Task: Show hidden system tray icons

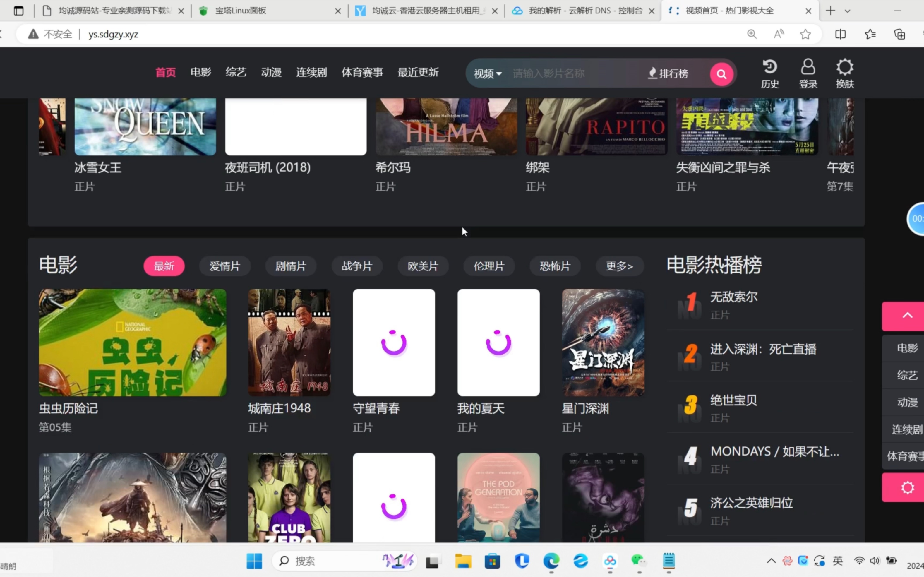Action: [x=771, y=561]
